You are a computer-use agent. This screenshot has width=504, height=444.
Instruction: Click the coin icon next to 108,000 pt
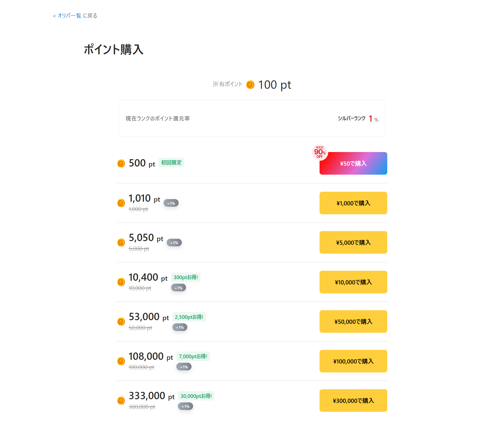pos(122,359)
